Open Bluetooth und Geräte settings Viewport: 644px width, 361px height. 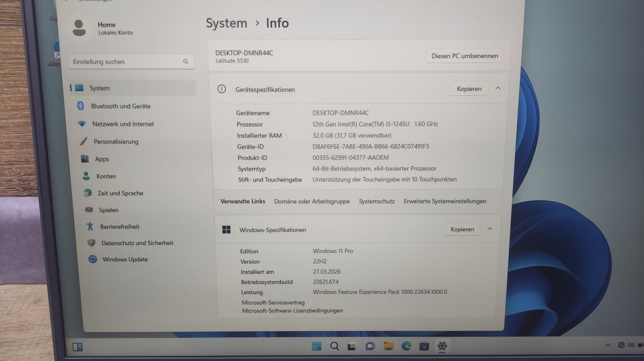pos(121,106)
